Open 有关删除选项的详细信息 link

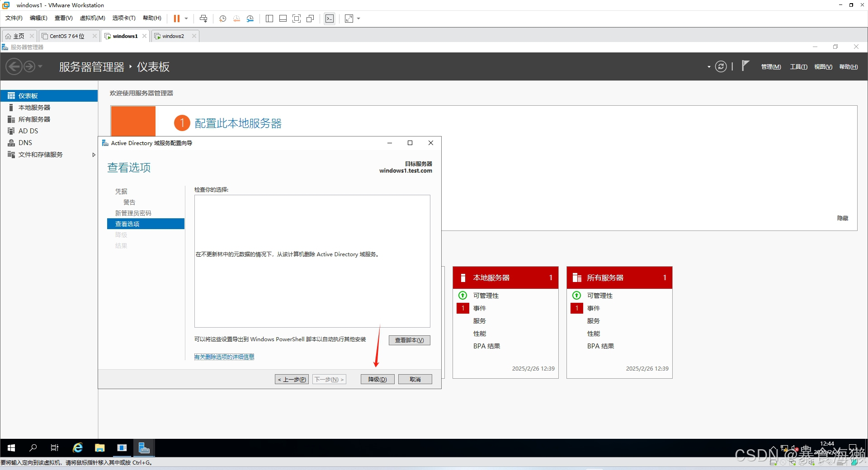224,357
